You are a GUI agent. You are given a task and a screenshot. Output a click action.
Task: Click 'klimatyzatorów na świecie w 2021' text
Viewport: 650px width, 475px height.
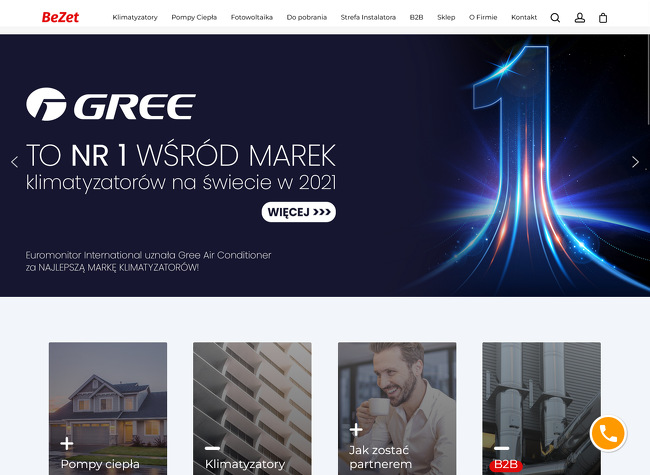181,183
